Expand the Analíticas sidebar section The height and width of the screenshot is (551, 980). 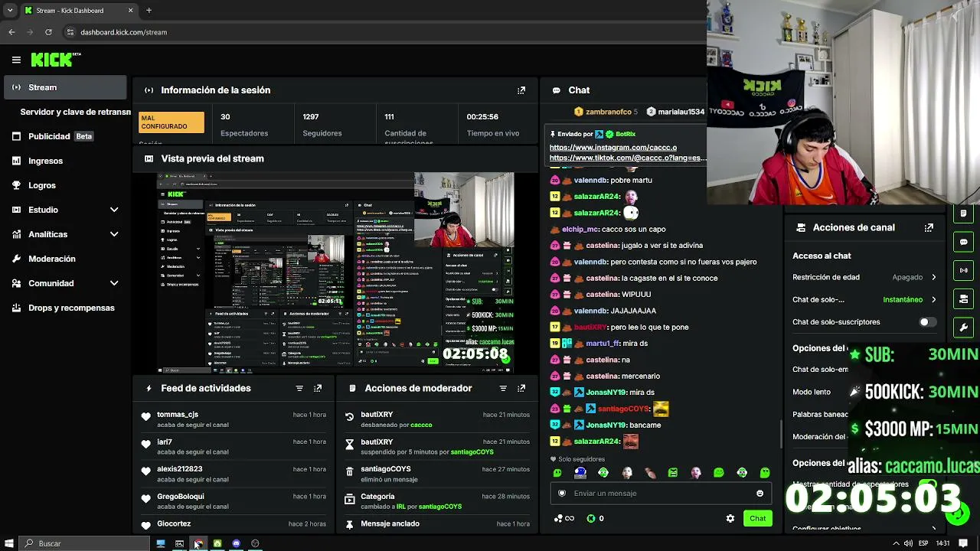pyautogui.click(x=114, y=234)
